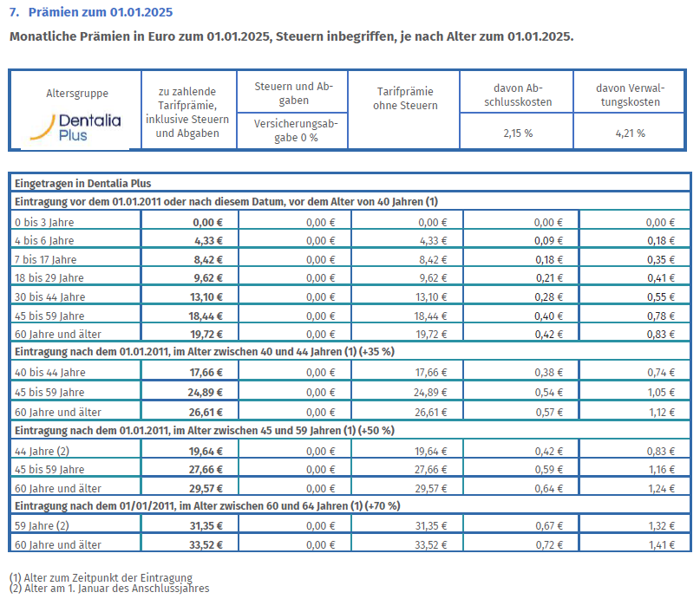Click the '1,32 €' Verwaltungskosten value
700x599 pixels.
pyautogui.click(x=662, y=525)
